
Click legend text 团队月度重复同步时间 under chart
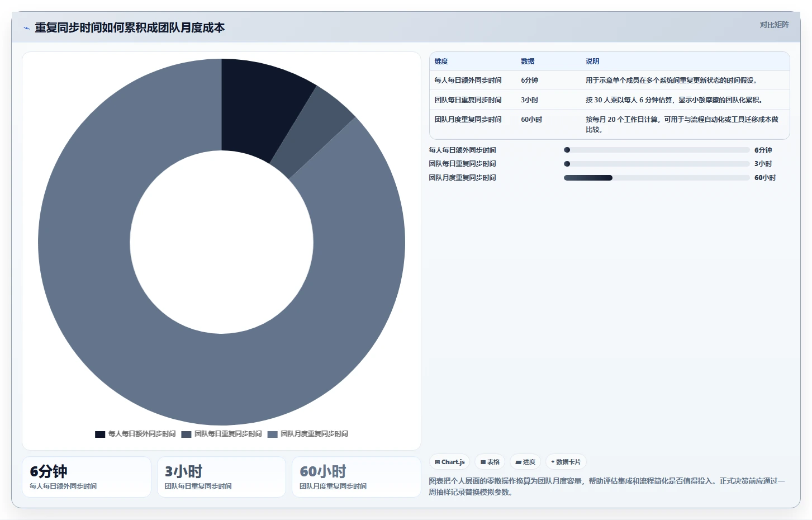point(314,434)
